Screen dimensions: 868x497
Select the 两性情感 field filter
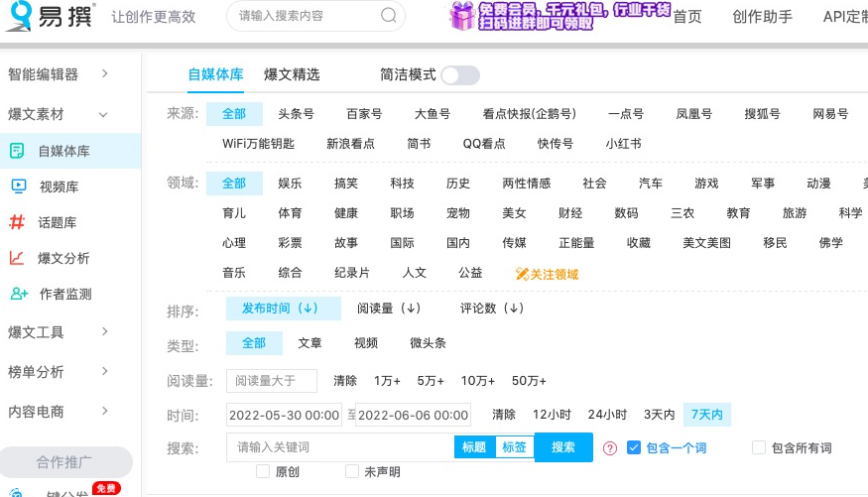(527, 184)
